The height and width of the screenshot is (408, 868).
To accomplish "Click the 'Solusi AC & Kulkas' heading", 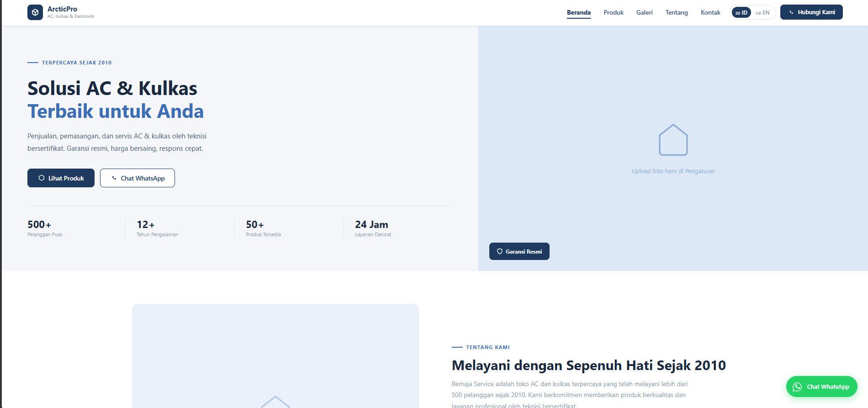I will click(x=112, y=88).
